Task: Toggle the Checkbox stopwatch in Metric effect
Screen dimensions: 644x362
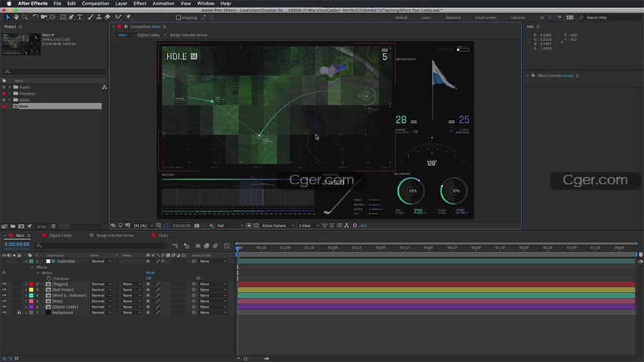Action: pyautogui.click(x=49, y=279)
